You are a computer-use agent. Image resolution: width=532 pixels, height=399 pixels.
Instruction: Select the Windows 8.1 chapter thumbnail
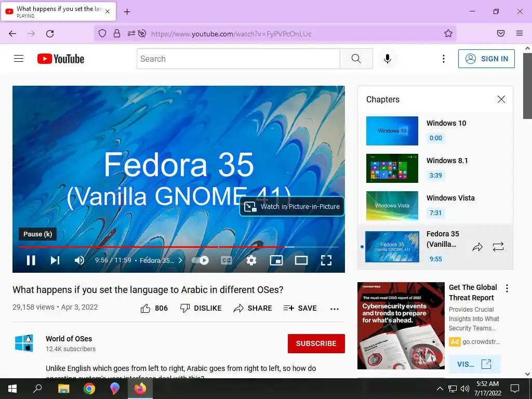point(392,168)
